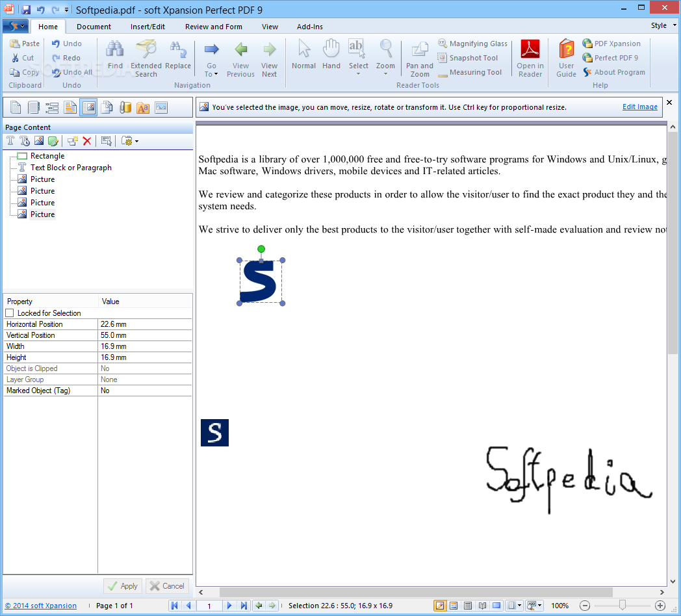Screen dimensions: 681x616
Task: Open the fonts folder panel icon
Action: click(143, 107)
